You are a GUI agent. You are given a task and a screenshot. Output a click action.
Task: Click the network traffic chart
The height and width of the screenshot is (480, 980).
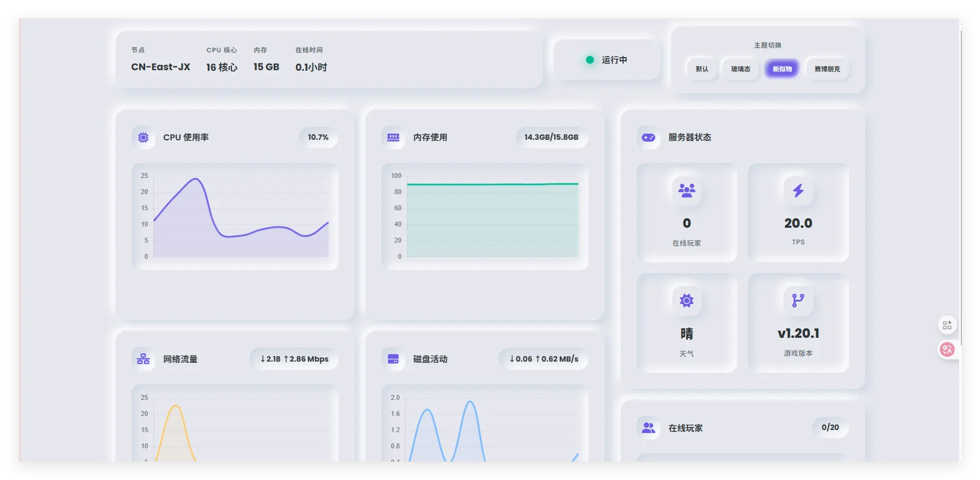click(235, 423)
